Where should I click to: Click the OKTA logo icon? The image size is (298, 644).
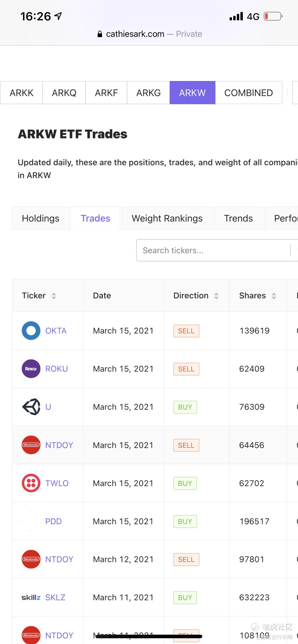tap(31, 330)
